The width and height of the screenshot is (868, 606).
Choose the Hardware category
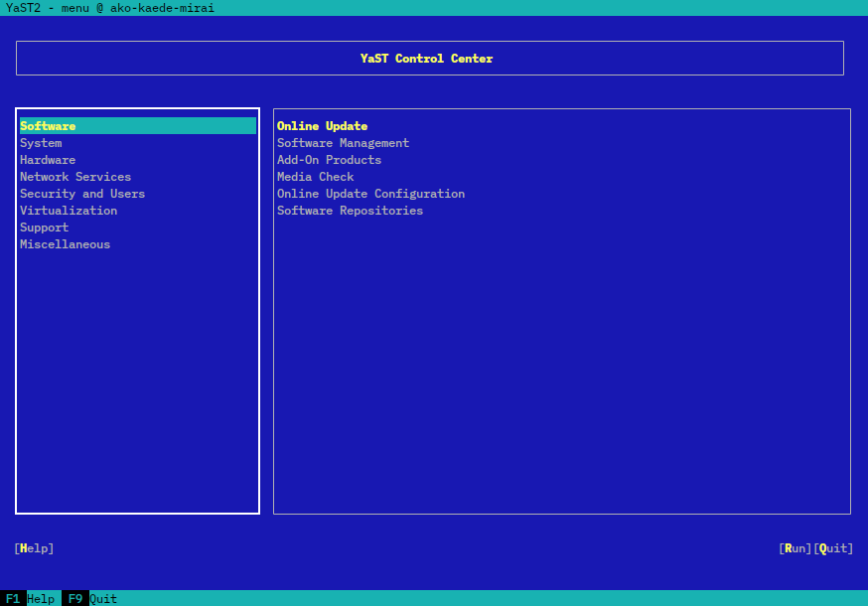click(x=48, y=160)
